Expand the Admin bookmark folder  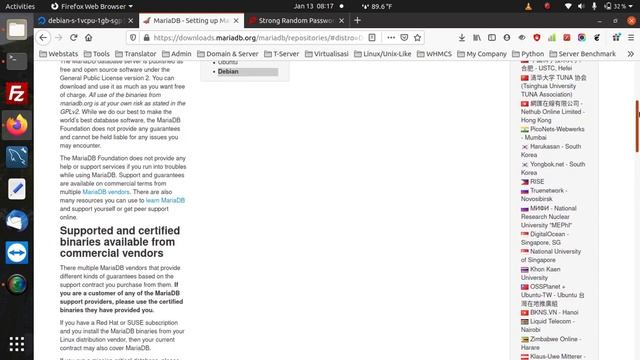click(x=176, y=53)
